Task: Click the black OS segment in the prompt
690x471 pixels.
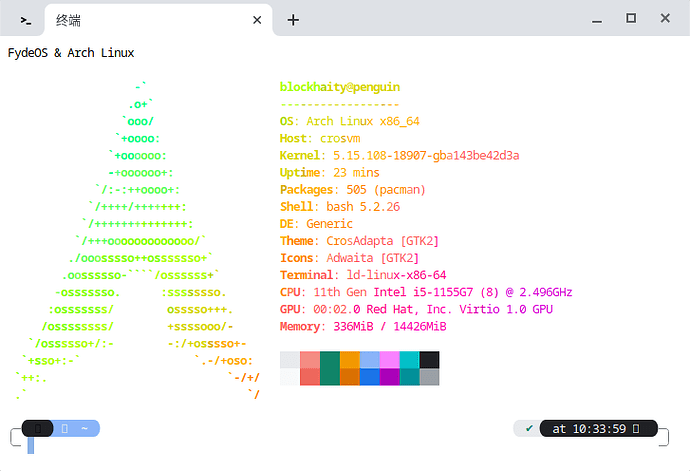Action: pyautogui.click(x=37, y=428)
